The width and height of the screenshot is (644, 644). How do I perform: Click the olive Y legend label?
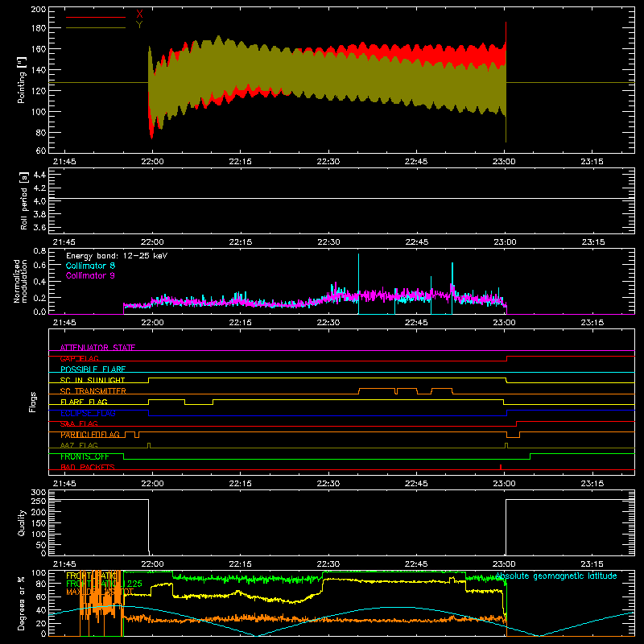coord(139,25)
